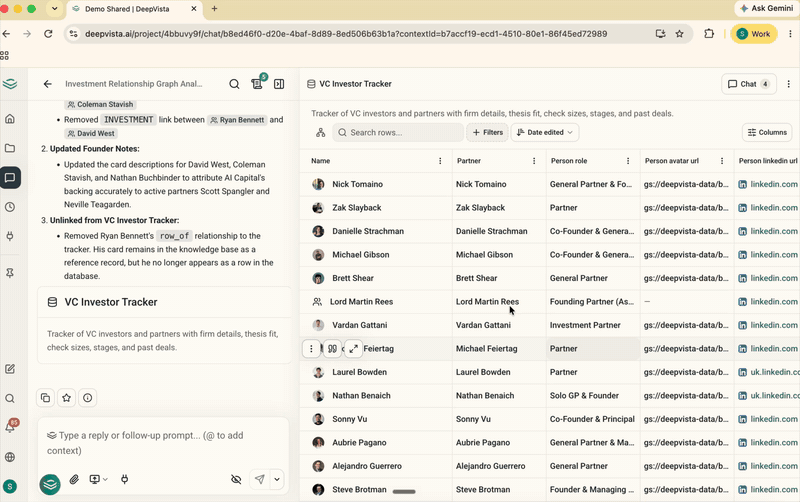Open the plug integrations sidebar icon
The image size is (800, 502).
(10, 236)
